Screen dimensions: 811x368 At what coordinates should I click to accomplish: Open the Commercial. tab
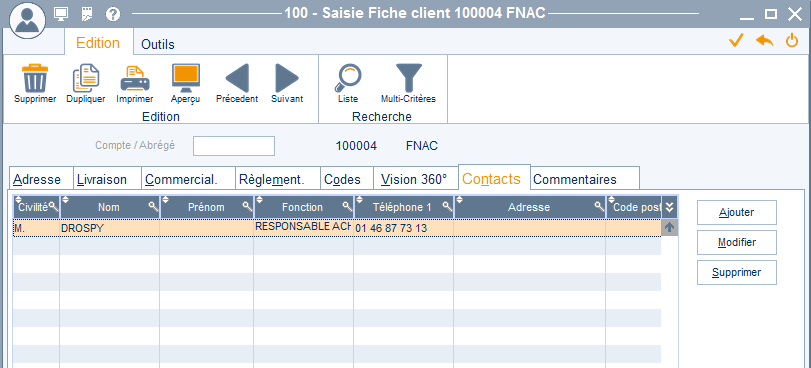[x=188, y=179]
